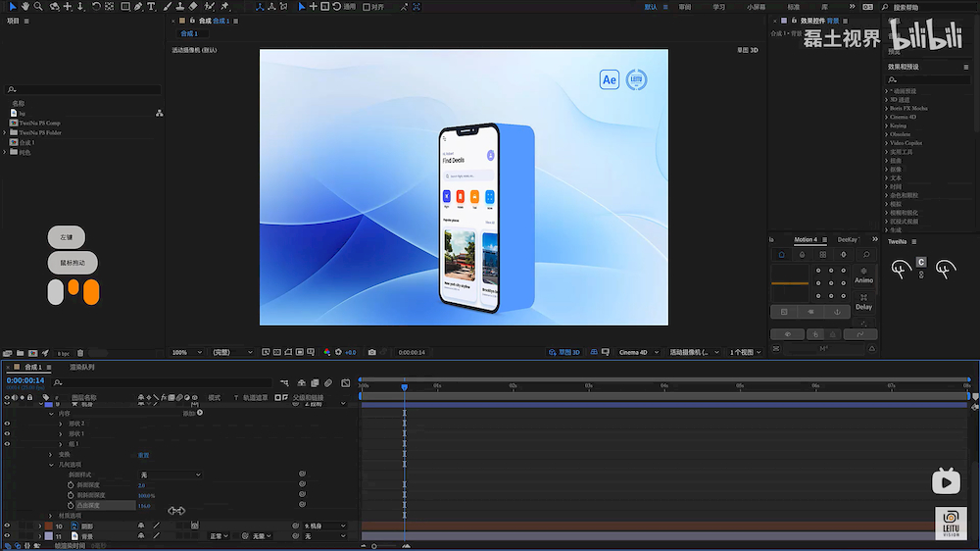This screenshot has height=551, width=980.
Task: Switch to the small screen (小屏幕) workspace
Action: (x=757, y=7)
